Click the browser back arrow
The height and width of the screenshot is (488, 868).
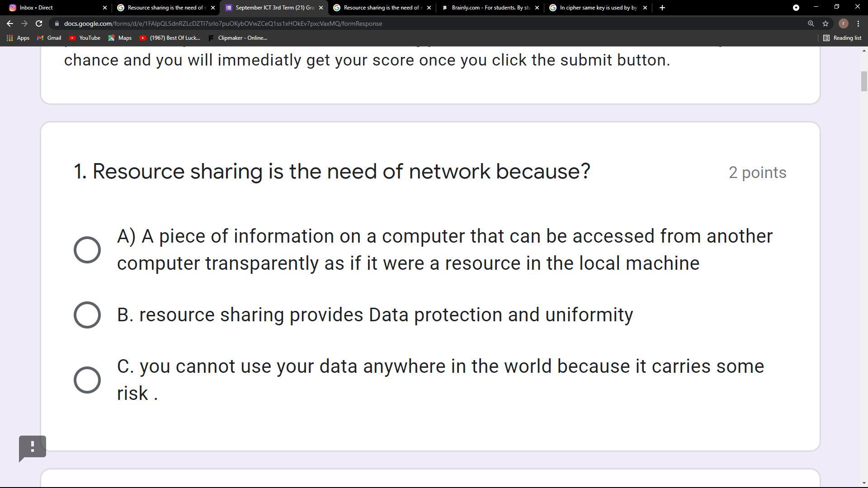(x=10, y=23)
